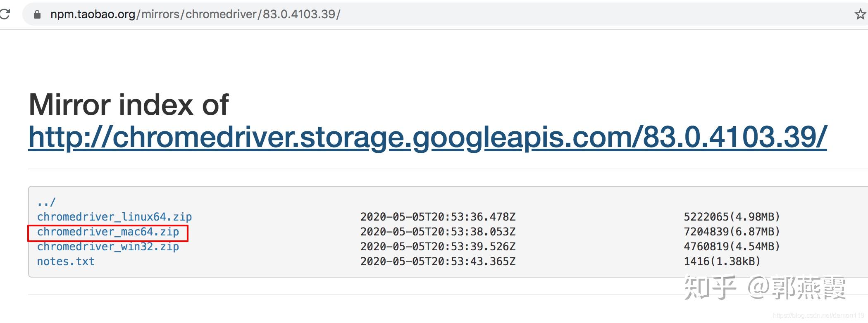This screenshot has height=323, width=868.
Task: Open the notes.txt file
Action: [x=66, y=261]
